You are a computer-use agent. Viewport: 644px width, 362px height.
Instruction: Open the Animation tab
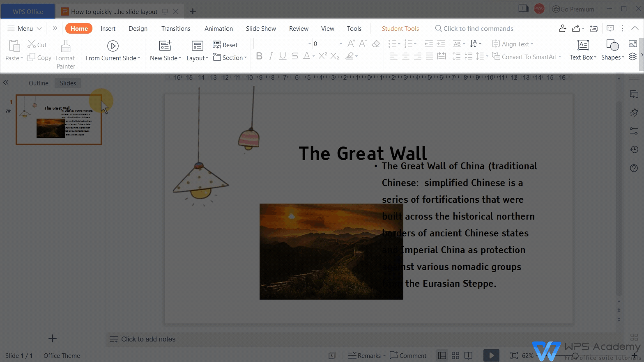(218, 28)
